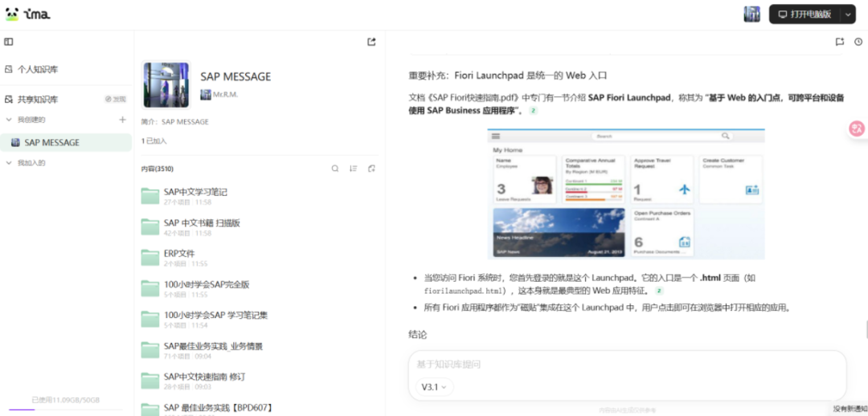Select SAP MESSAGE in sidebar list
This screenshot has height=416, width=868.
pyautogui.click(x=66, y=143)
